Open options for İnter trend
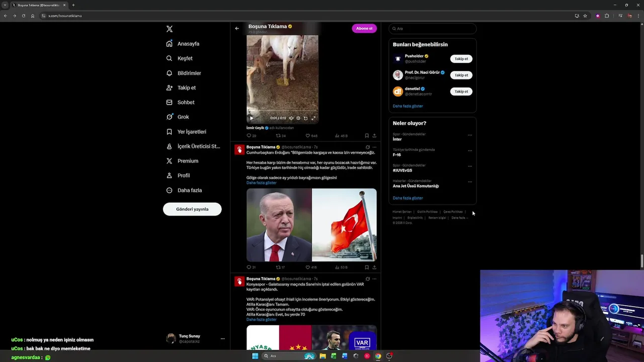644x362 pixels. point(470,135)
